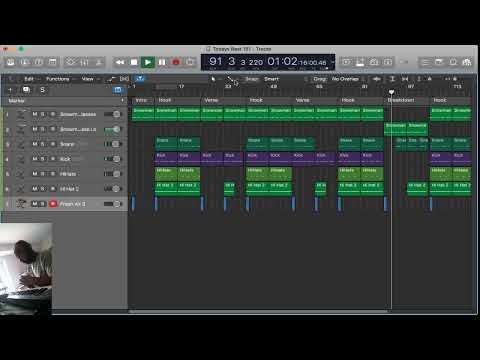480x360 pixels.
Task: Toggle Cycle mode button after Record
Action: pos(190,62)
